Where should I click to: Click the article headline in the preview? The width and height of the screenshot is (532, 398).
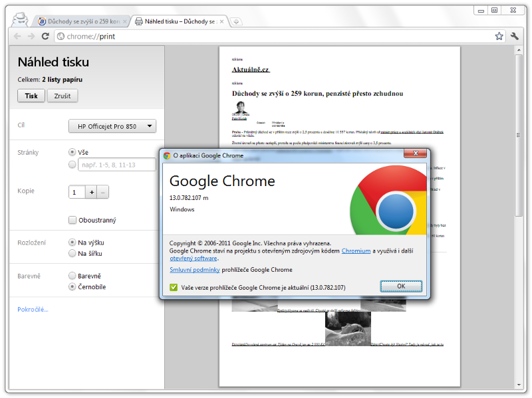[x=318, y=94]
